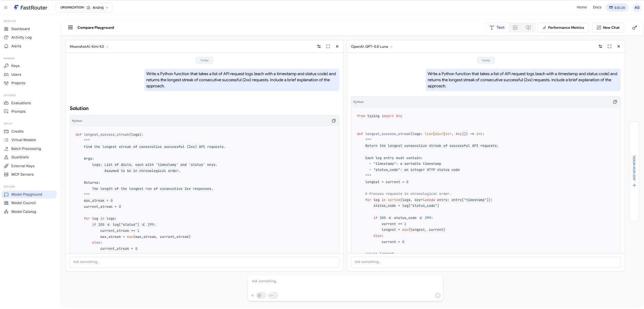Click the 'from typing import Any' code line
The image size is (644, 309).
[x=380, y=116]
